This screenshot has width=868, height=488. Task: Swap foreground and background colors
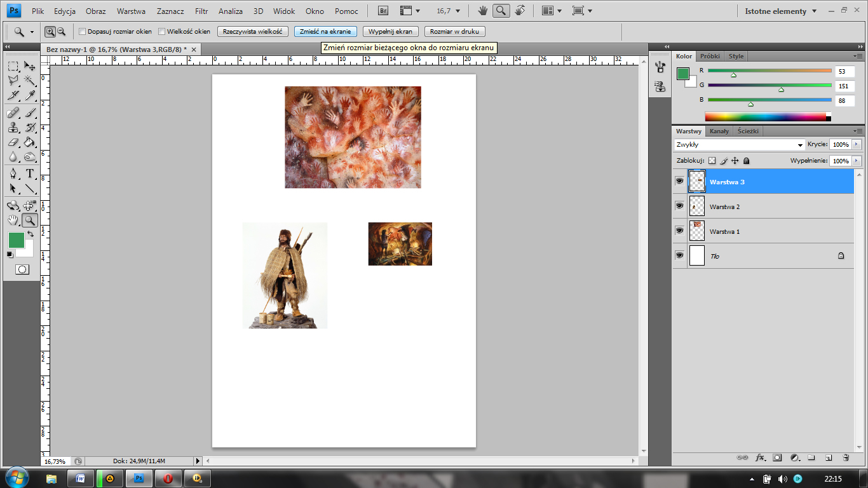click(30, 234)
